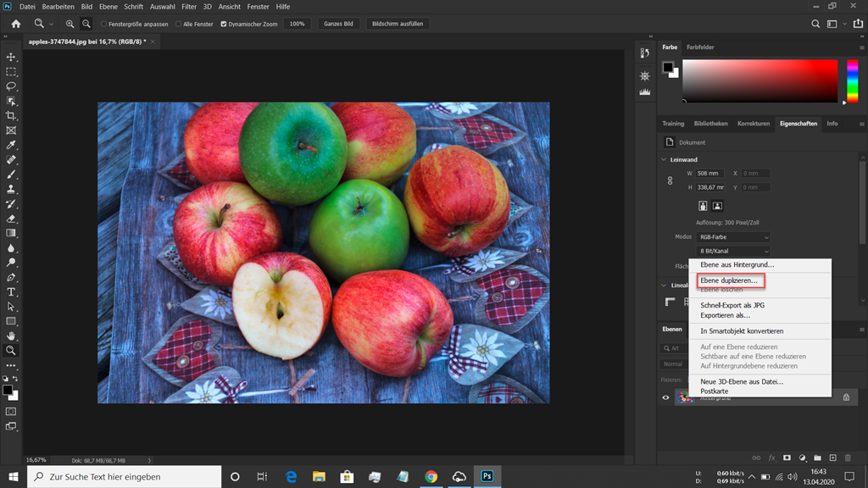Viewport: 868px width, 488px height.
Task: Select the Blur tool
Action: point(11,248)
